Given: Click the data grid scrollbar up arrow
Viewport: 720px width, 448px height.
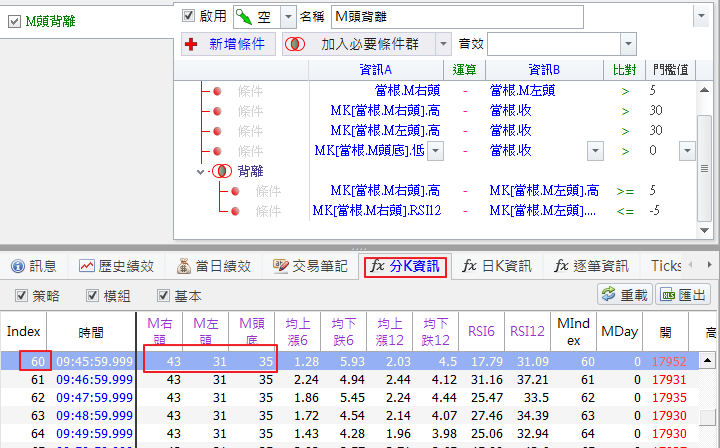Looking at the screenshot, I should (x=708, y=360).
